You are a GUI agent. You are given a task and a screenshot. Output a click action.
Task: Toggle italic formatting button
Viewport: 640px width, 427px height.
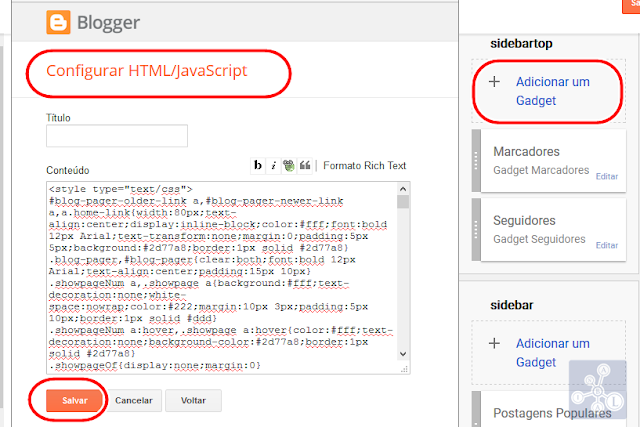273,165
